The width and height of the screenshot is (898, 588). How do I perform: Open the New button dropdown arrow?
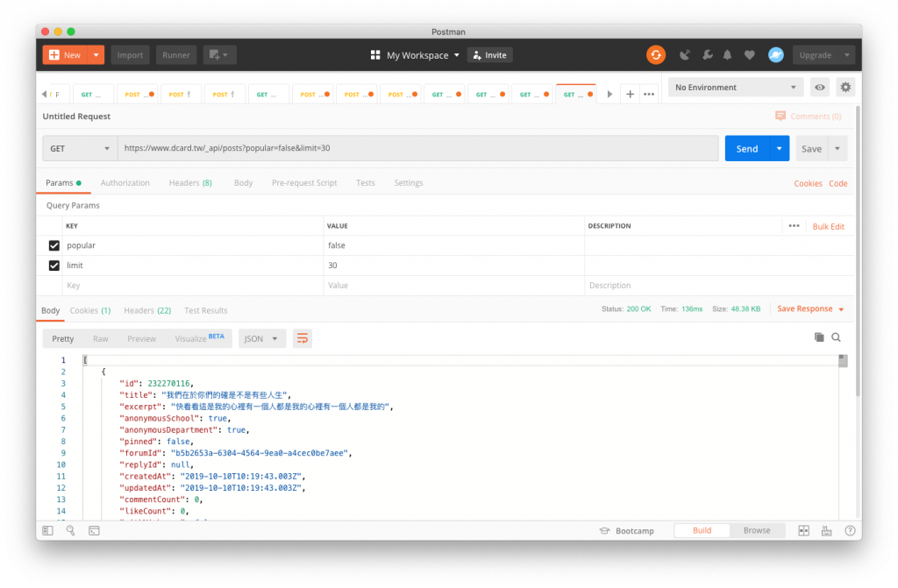(96, 55)
